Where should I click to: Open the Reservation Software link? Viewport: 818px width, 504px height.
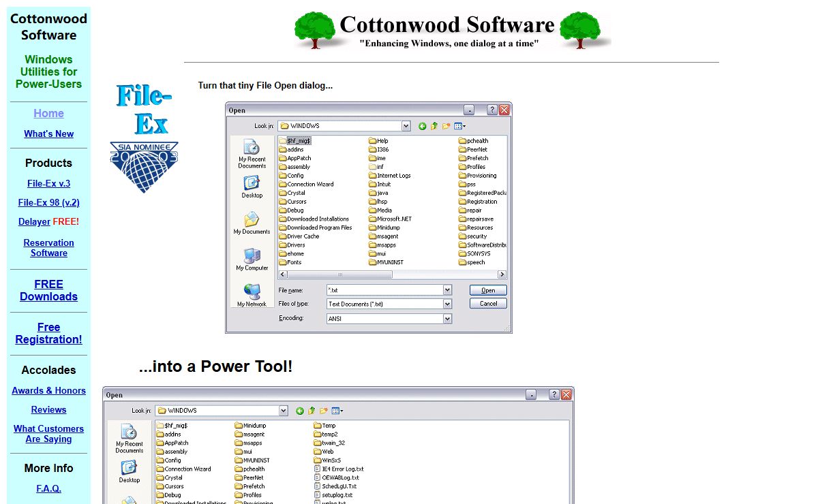tap(48, 247)
